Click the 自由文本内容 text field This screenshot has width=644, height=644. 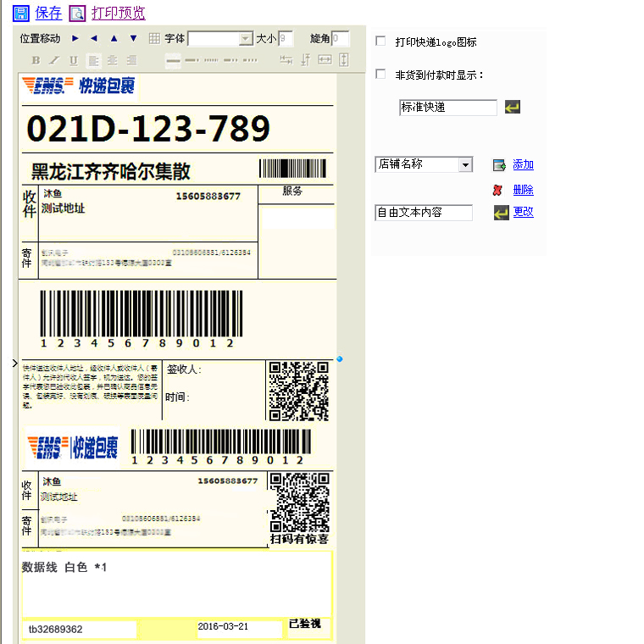coord(423,213)
